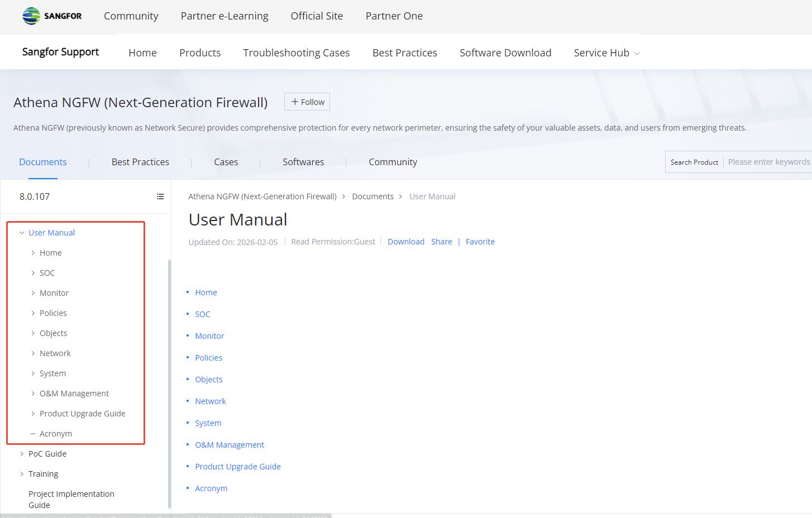Click the Favorite link
812x518 pixels.
point(480,242)
